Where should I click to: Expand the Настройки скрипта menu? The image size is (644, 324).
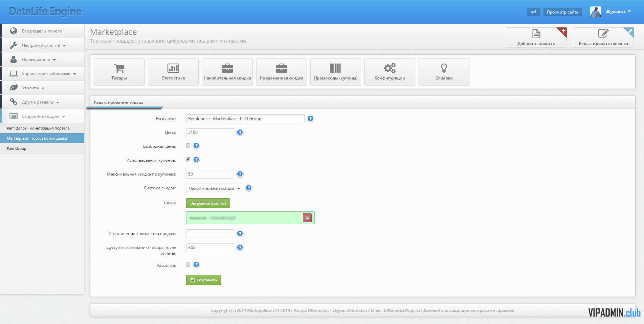tap(43, 45)
